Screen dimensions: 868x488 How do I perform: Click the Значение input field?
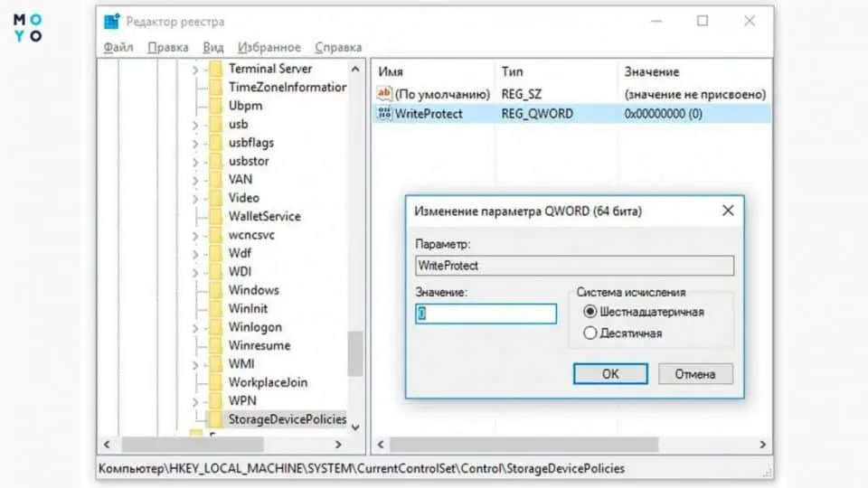point(486,314)
